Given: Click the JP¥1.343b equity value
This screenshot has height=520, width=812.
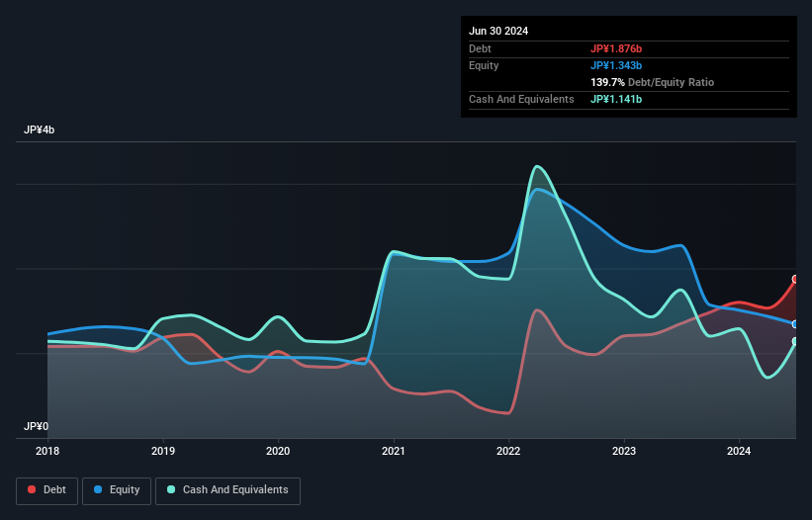Looking at the screenshot, I should [x=616, y=65].
